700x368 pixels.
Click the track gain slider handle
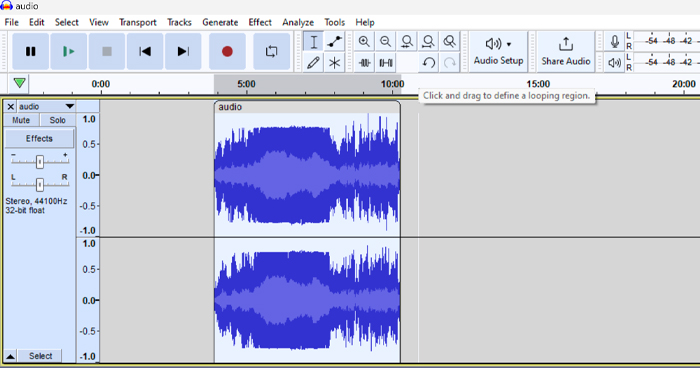click(40, 162)
